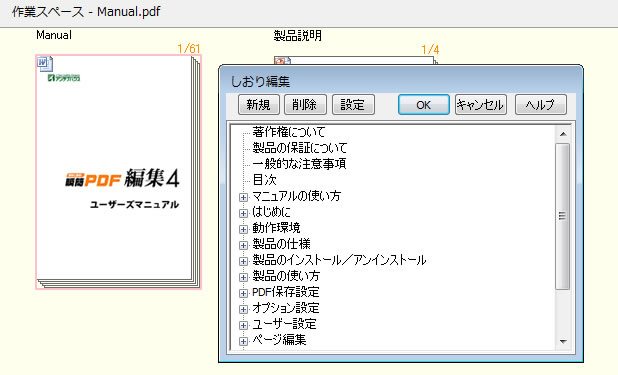Expand the マニュアルの使い方 tree node
This screenshot has height=375, width=618.
244,197
